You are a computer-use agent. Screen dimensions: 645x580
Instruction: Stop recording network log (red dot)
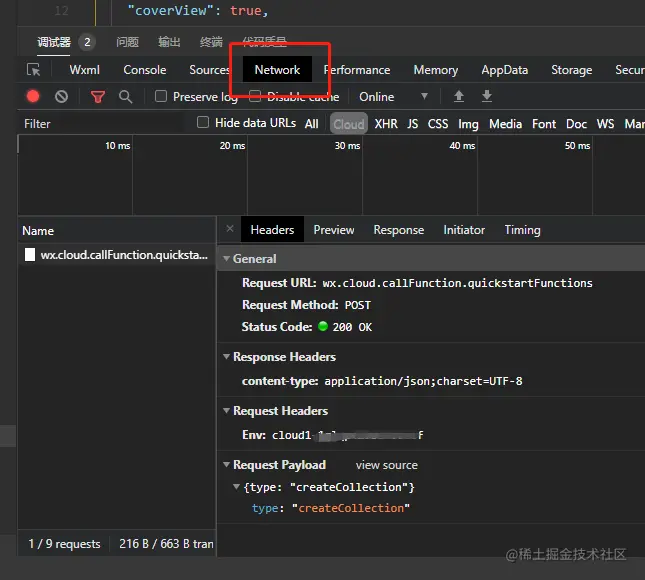point(33,96)
